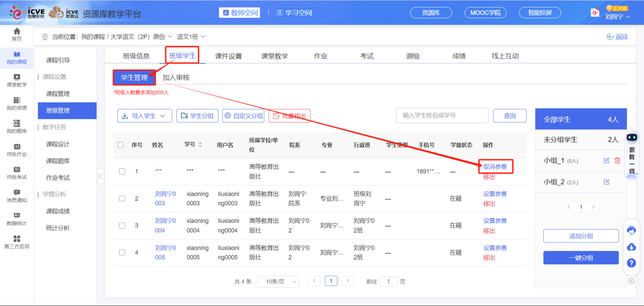Click 取消参赛 for the first student
Image resolution: width=644 pixels, height=306 pixels.
click(x=495, y=167)
